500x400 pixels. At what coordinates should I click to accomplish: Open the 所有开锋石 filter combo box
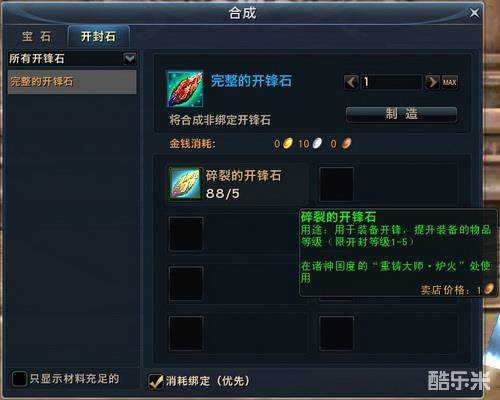point(72,59)
